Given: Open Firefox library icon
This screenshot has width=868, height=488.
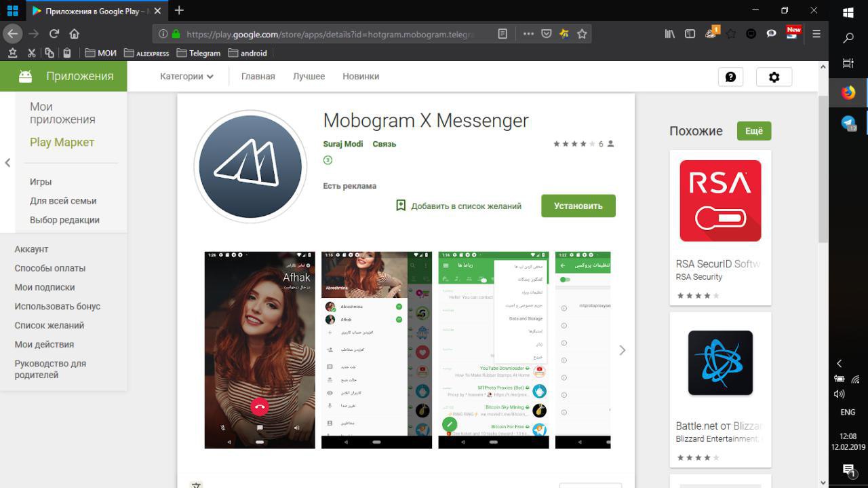Looking at the screenshot, I should tap(669, 34).
